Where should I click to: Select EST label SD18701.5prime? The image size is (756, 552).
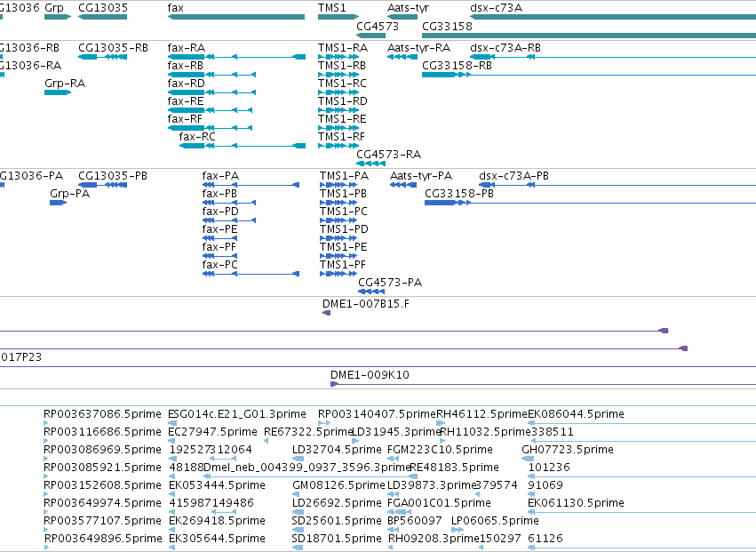(x=337, y=540)
